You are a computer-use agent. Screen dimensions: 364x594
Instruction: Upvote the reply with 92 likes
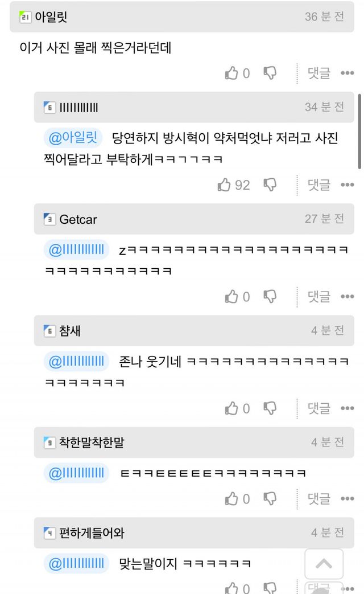pos(224,185)
